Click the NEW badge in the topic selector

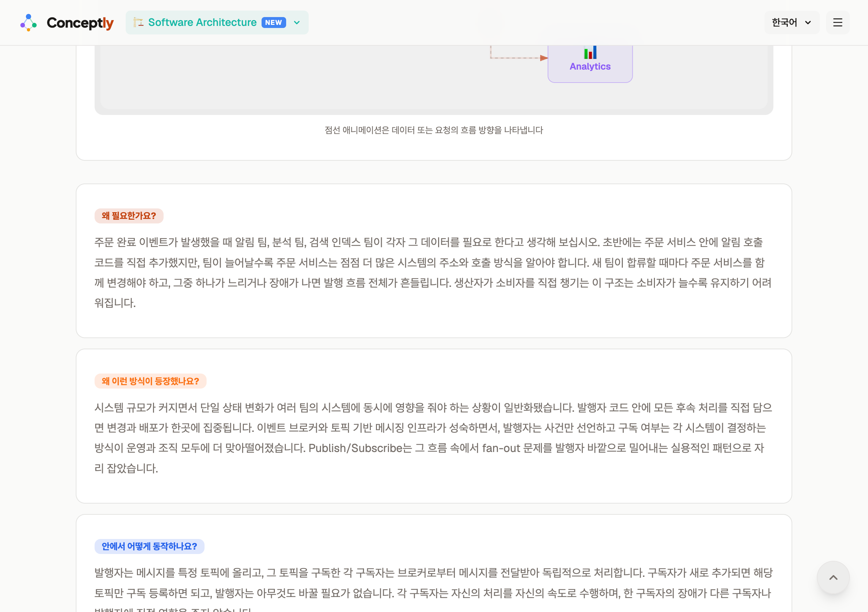point(273,23)
